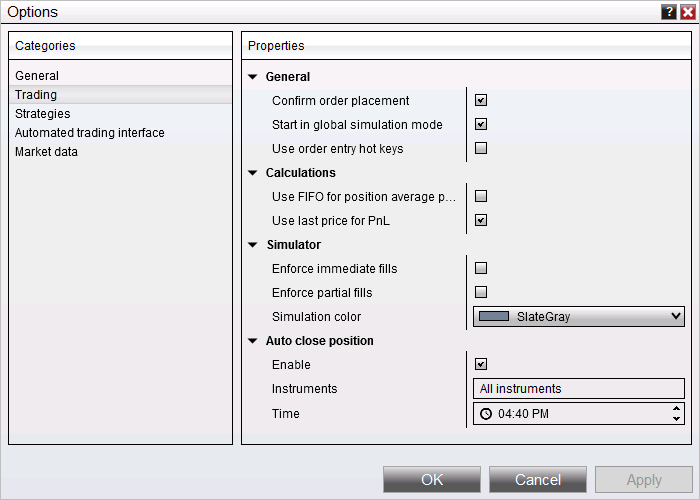Click the OK button

[x=432, y=480]
